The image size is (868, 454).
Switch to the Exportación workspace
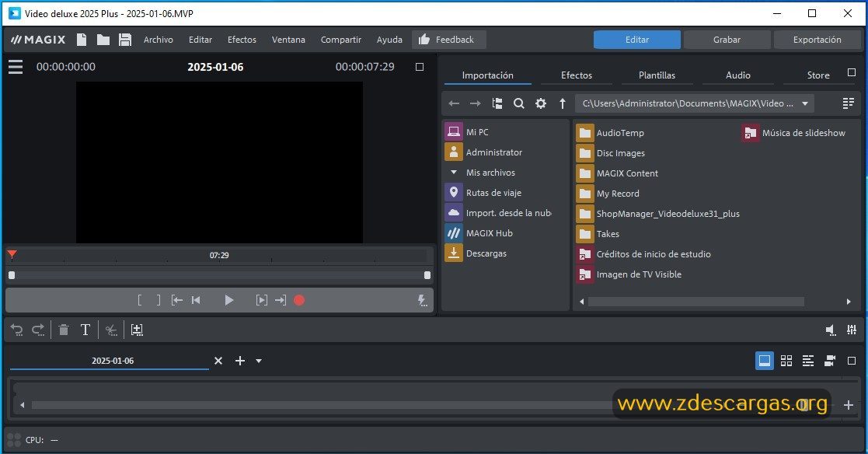tap(817, 40)
